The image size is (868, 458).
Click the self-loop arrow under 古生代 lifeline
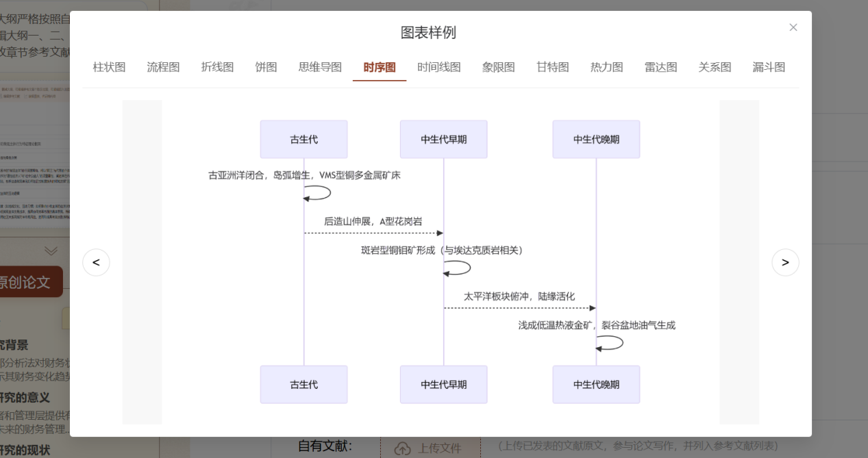(x=317, y=193)
